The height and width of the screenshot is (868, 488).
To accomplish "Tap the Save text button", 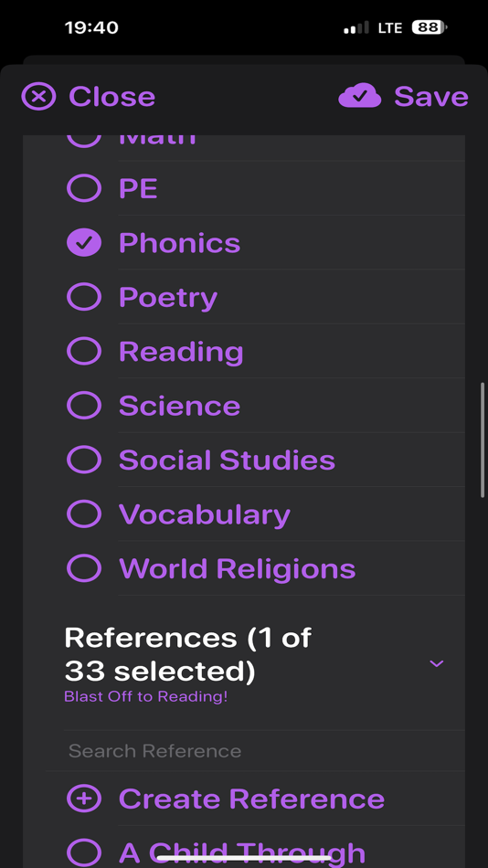I will (431, 96).
